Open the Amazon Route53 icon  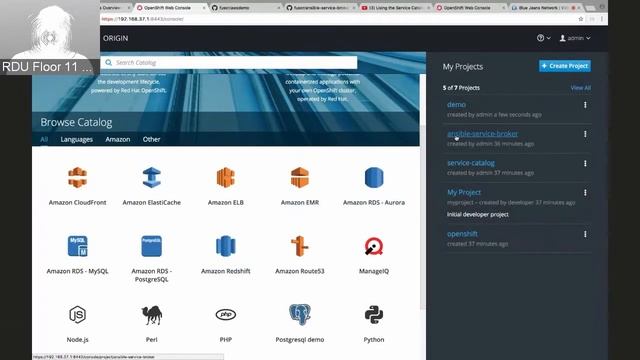point(300,246)
